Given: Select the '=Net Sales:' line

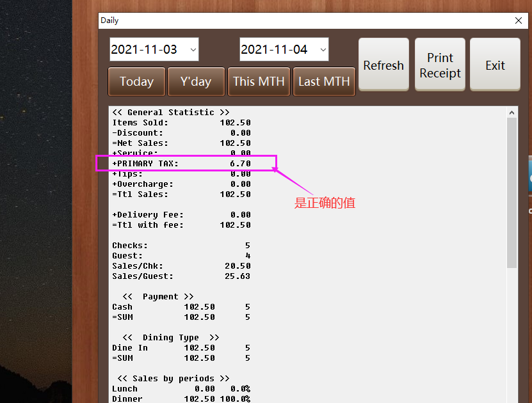Looking at the screenshot, I should pos(182,143).
